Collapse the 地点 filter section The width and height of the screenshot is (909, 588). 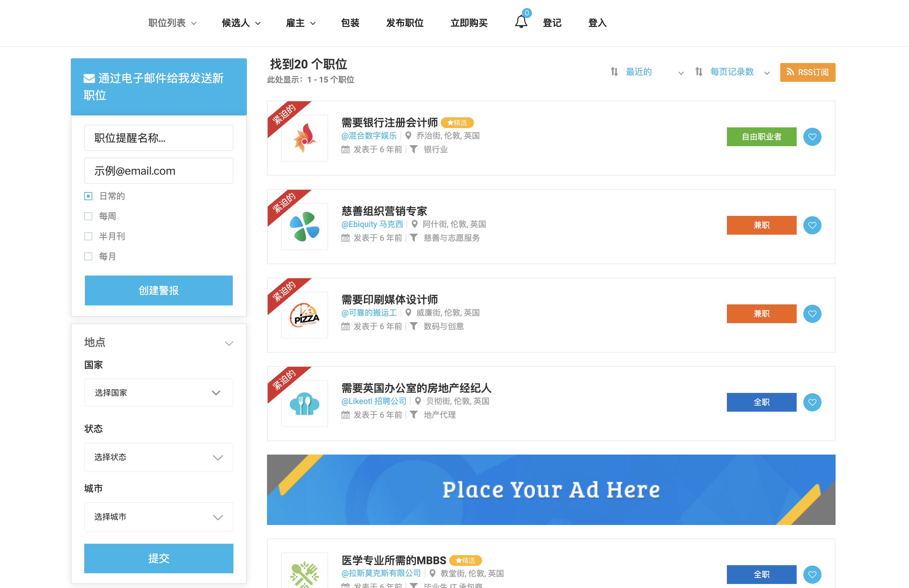(x=229, y=343)
